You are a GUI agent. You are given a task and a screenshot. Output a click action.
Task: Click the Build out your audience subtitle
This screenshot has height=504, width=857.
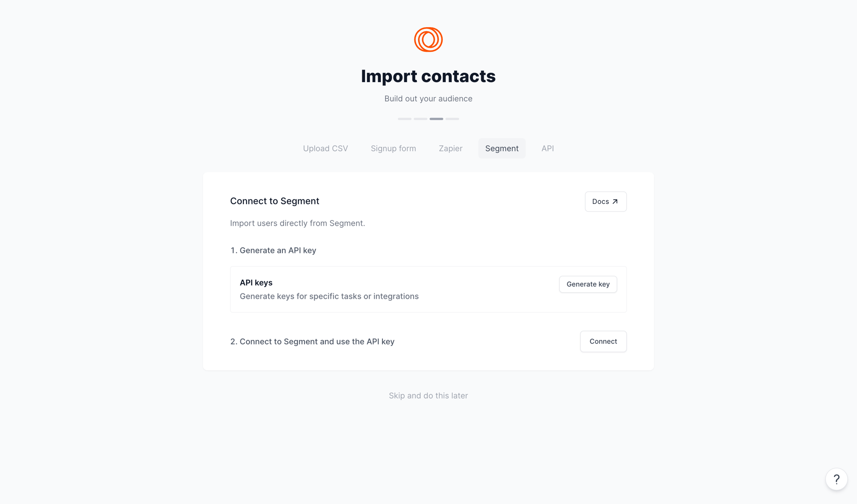tap(428, 99)
